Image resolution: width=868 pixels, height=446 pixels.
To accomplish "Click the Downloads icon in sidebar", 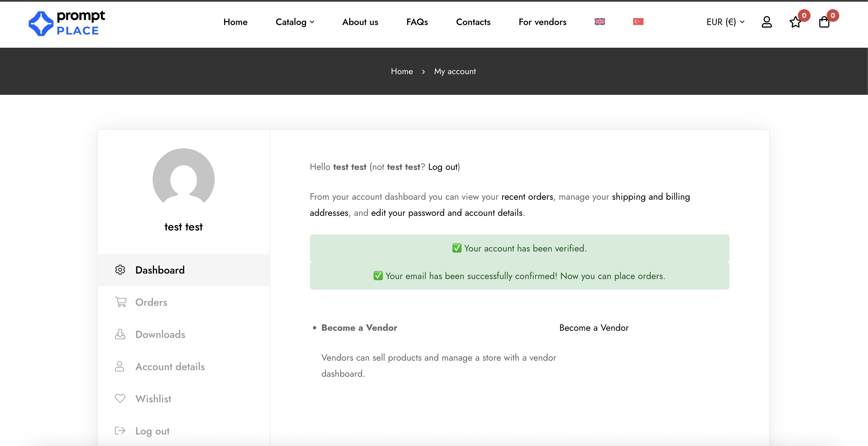I will click(x=120, y=334).
